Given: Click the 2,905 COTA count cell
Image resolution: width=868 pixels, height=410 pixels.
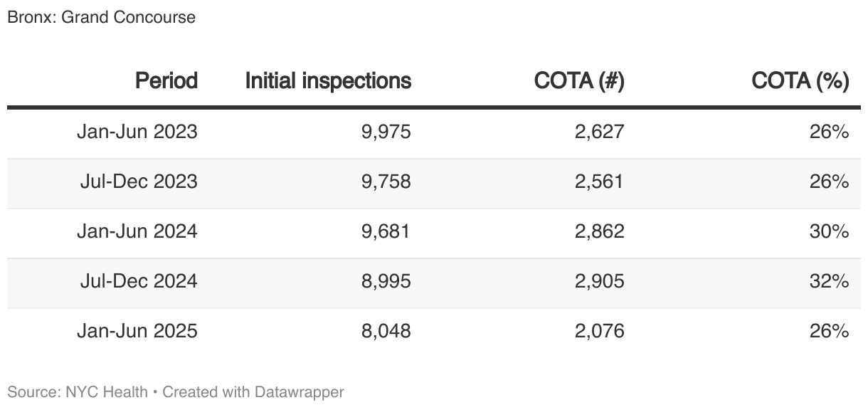Looking at the screenshot, I should point(599,282).
